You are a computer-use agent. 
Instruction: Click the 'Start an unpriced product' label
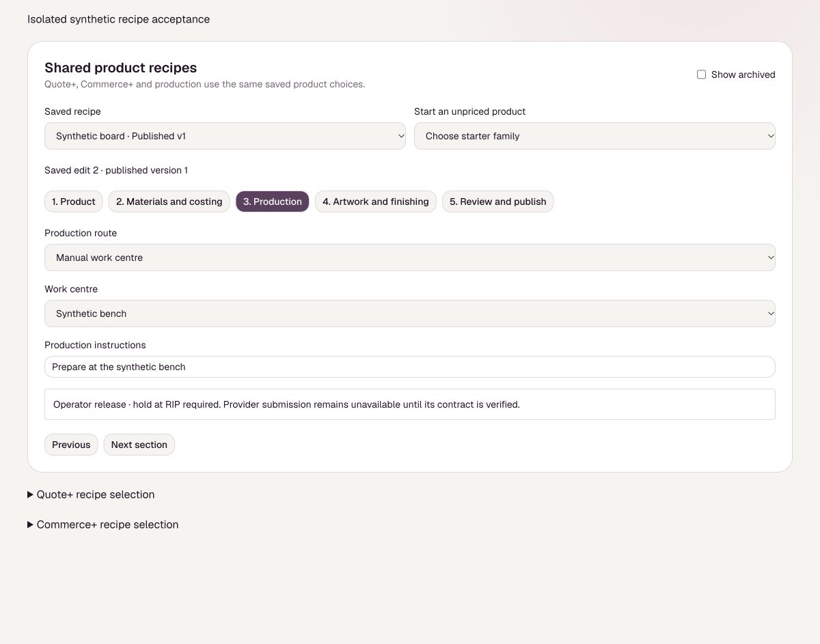click(470, 111)
